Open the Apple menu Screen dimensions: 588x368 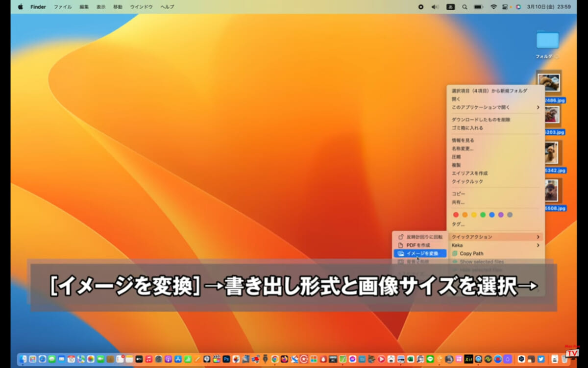pyautogui.click(x=21, y=7)
